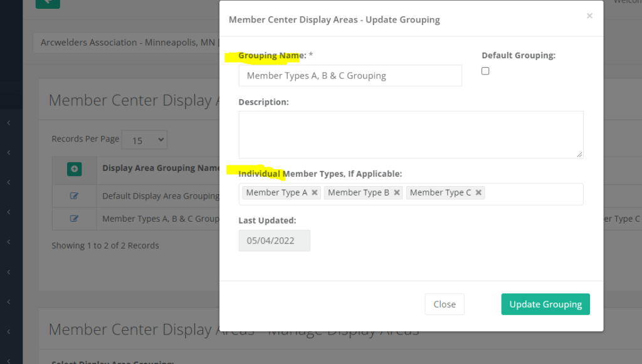Screen dimensions: 642x364
Task: Click inside the Description text area
Action: (x=411, y=135)
